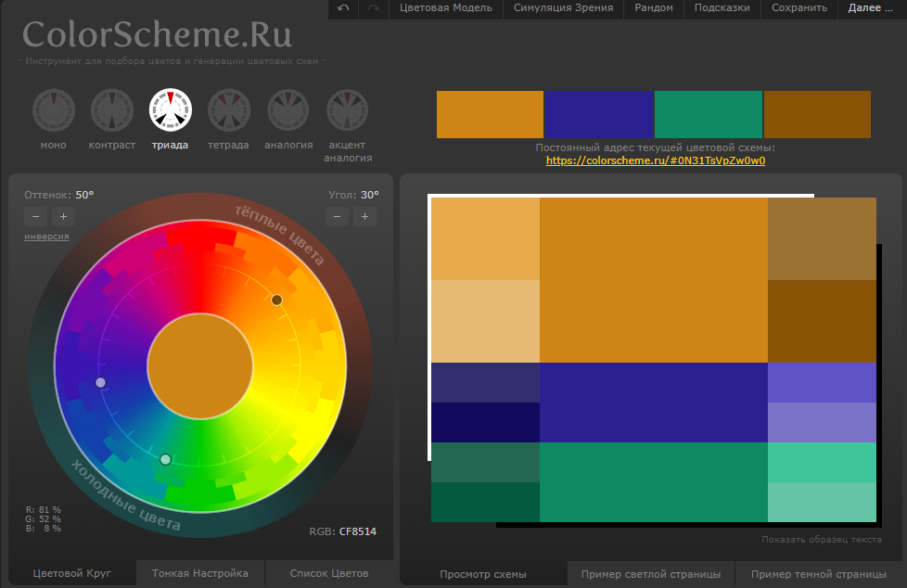Open the Пример темной страницы tab

pos(819,574)
